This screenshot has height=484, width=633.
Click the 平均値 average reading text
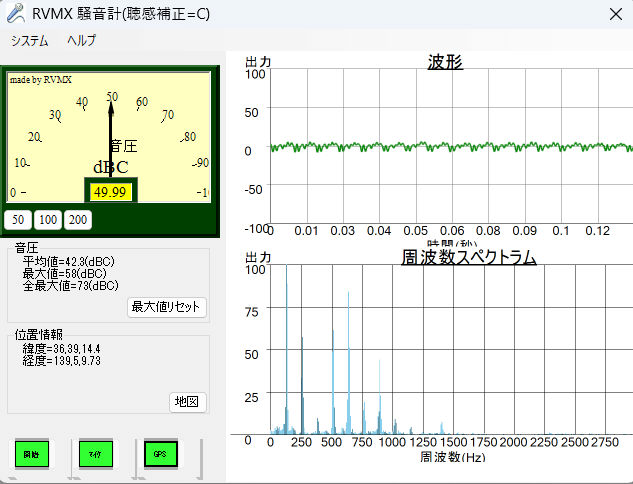pyautogui.click(x=68, y=262)
